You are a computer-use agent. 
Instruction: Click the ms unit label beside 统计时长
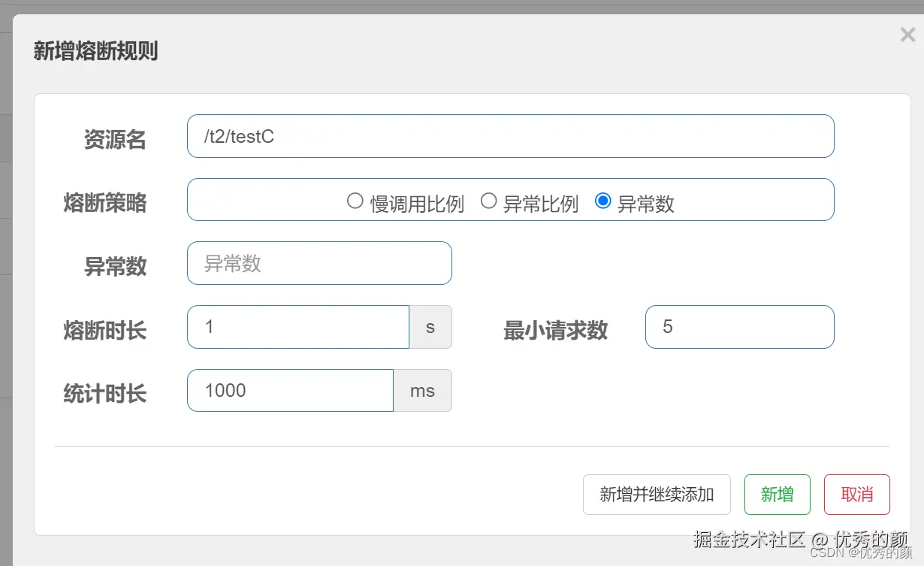(x=422, y=390)
